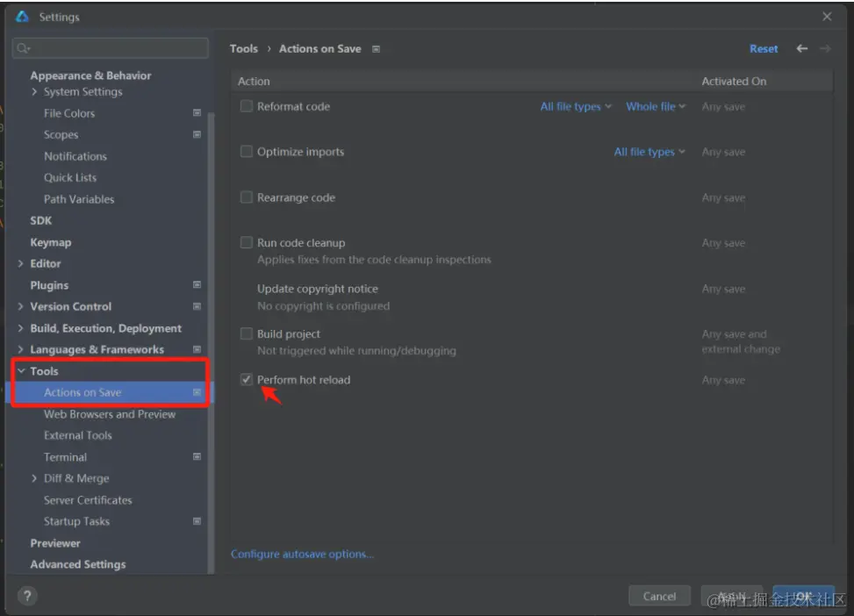Click project-level icon beside File Colors
The width and height of the screenshot is (854, 616).
tap(197, 112)
